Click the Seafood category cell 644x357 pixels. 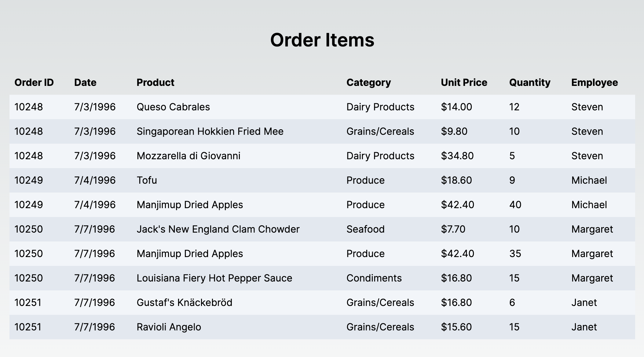tap(365, 229)
